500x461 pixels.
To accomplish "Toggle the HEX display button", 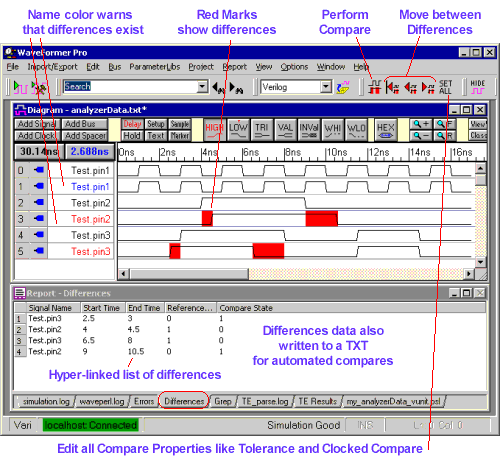I will coord(386,130).
